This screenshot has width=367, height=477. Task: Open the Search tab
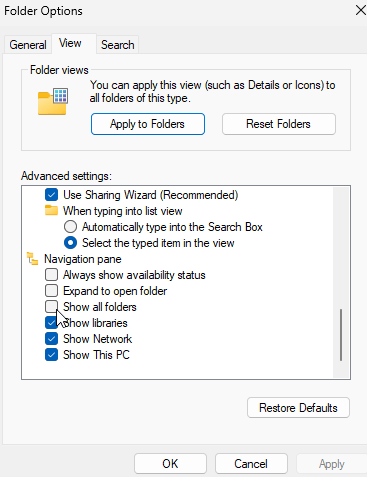118,45
